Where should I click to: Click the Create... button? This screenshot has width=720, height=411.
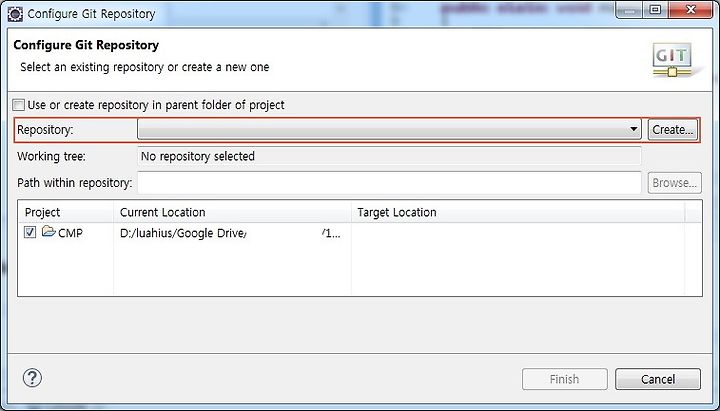pyautogui.click(x=673, y=129)
